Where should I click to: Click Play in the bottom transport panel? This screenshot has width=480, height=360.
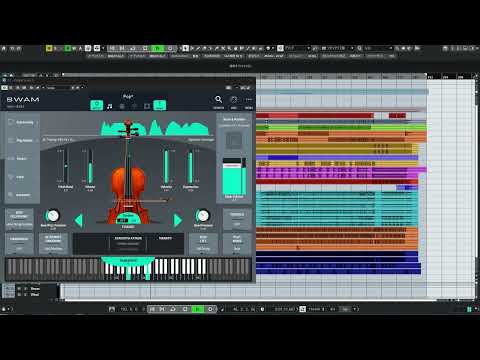[198, 309]
